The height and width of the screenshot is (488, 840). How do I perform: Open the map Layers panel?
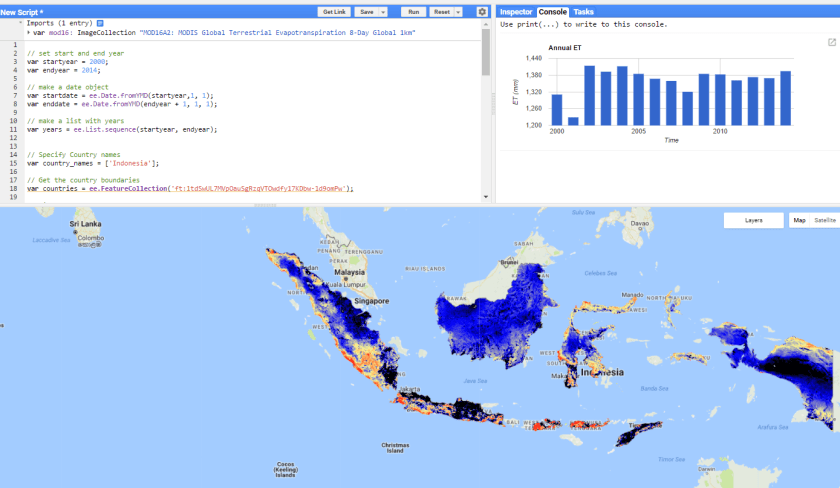[753, 220]
